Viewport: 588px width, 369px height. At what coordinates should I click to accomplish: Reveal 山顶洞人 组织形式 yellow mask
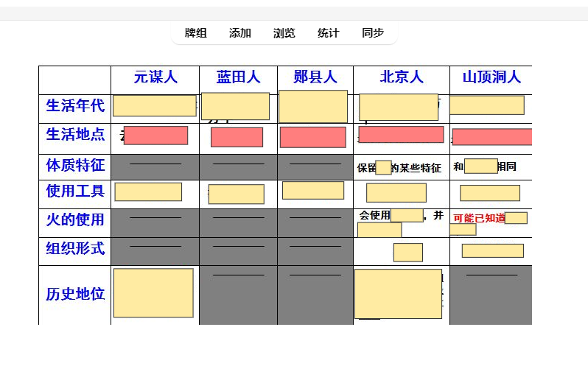point(493,251)
